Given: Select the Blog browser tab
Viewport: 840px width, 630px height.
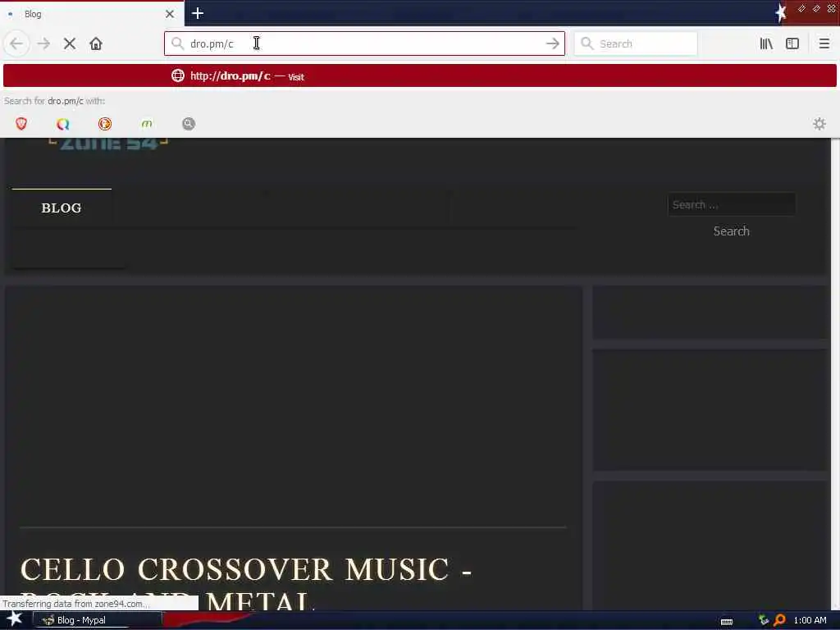Looking at the screenshot, I should coord(92,14).
